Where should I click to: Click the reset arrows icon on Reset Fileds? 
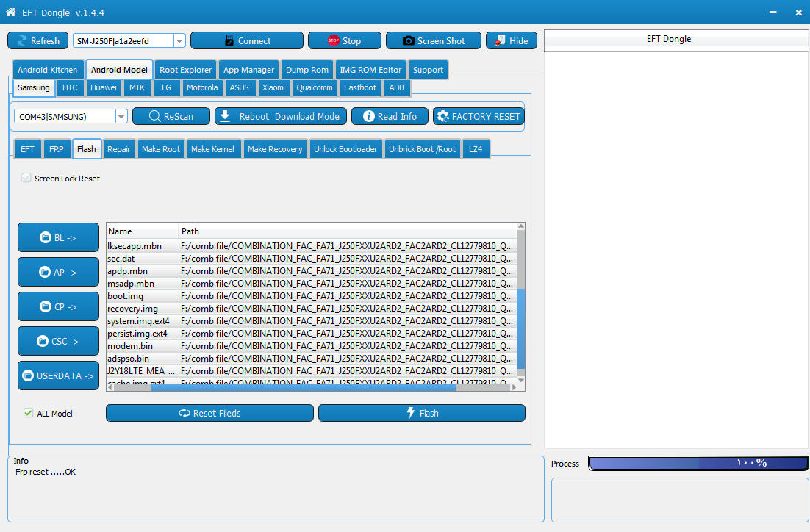(x=184, y=413)
